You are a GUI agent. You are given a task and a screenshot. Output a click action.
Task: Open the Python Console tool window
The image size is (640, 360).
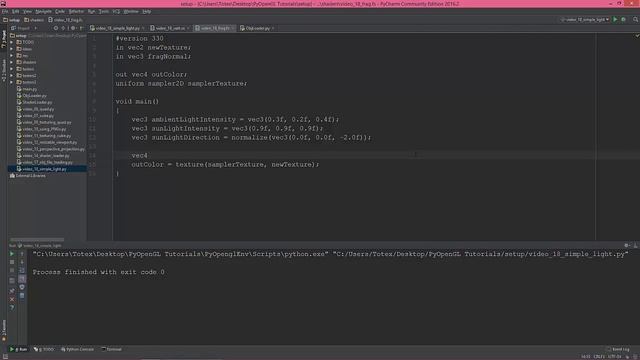pos(77,349)
